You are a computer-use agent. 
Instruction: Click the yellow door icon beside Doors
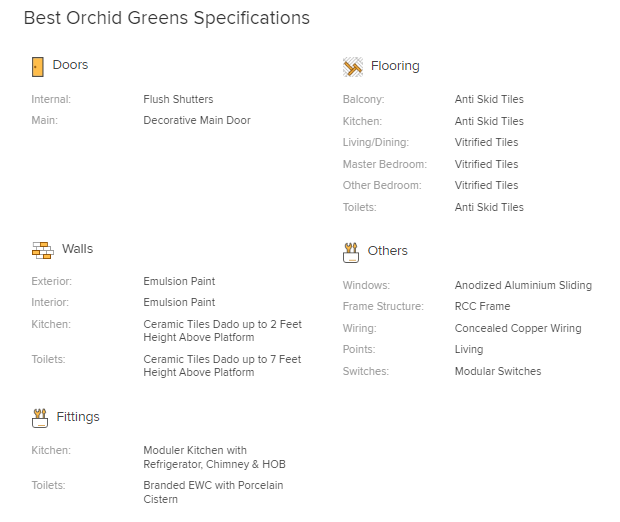coord(38,67)
